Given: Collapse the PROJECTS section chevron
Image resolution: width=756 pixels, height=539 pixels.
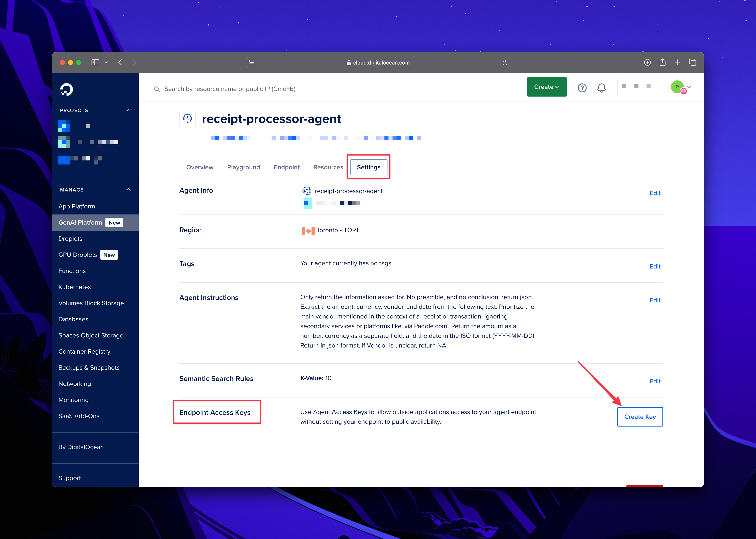Looking at the screenshot, I should [x=129, y=110].
